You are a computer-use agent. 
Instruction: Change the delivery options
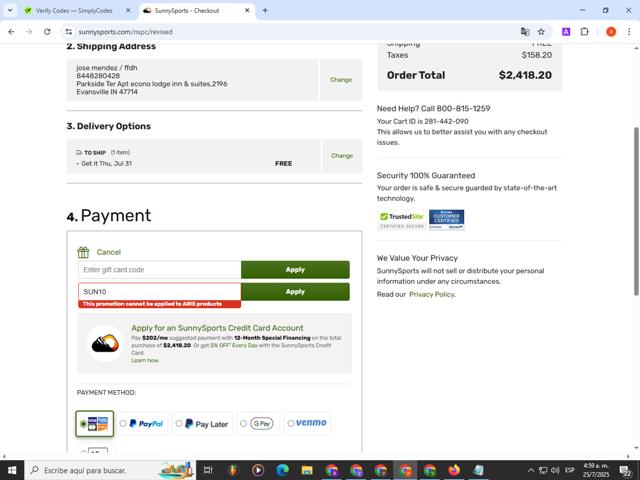click(342, 156)
